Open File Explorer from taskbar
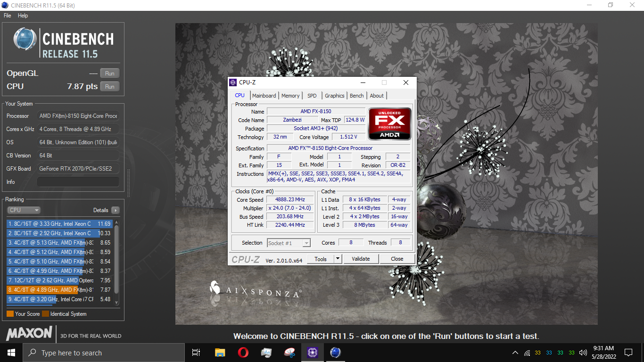 click(220, 353)
